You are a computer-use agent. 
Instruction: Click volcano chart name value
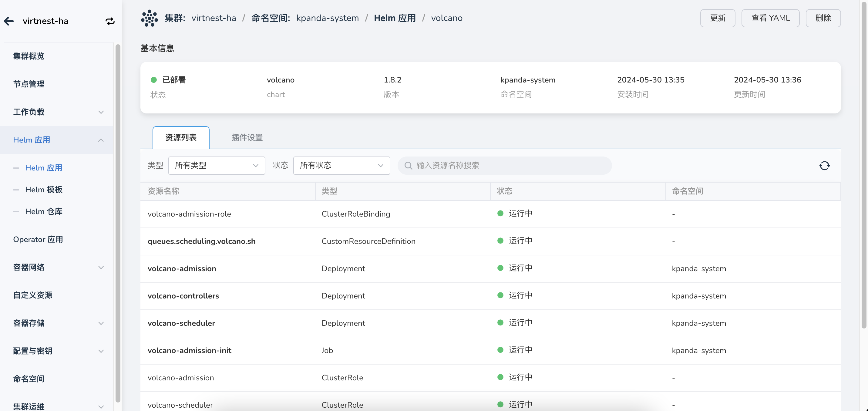tap(281, 80)
